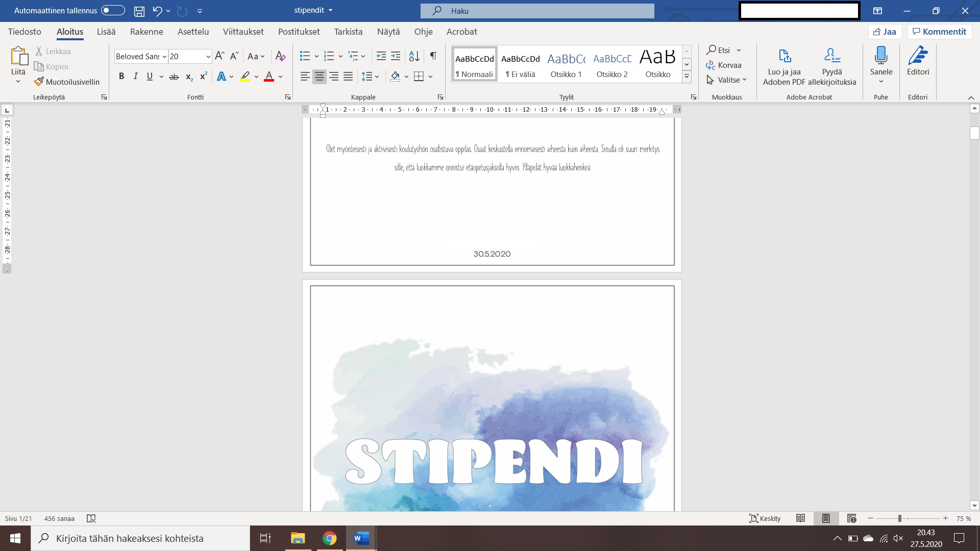Click the Kommentit button
Viewport: 980px width, 551px height.
point(940,32)
